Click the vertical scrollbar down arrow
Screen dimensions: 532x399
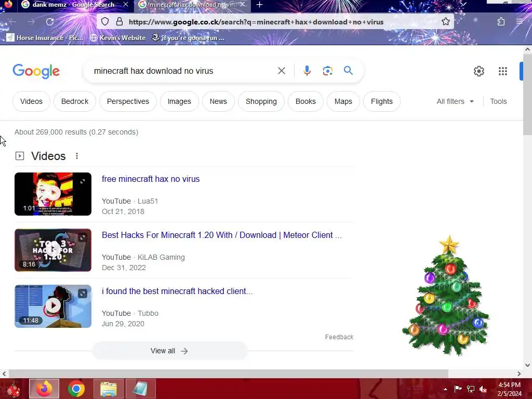pos(527,365)
